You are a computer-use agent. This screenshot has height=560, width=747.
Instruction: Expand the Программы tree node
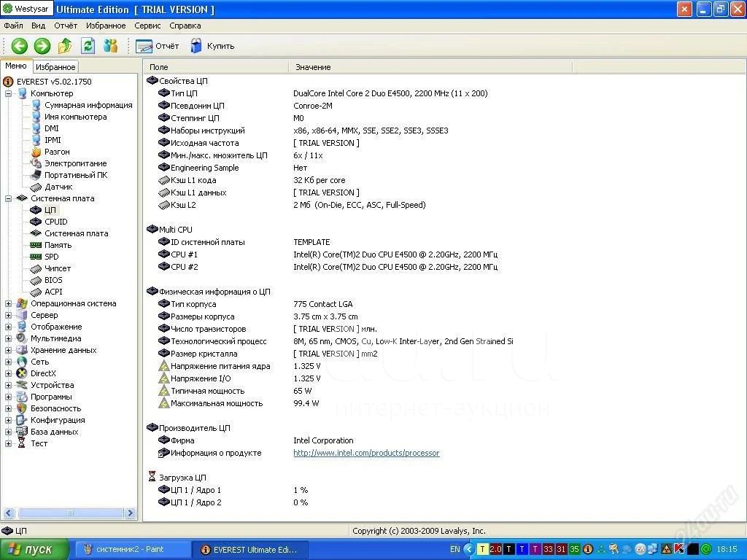tap(8, 397)
